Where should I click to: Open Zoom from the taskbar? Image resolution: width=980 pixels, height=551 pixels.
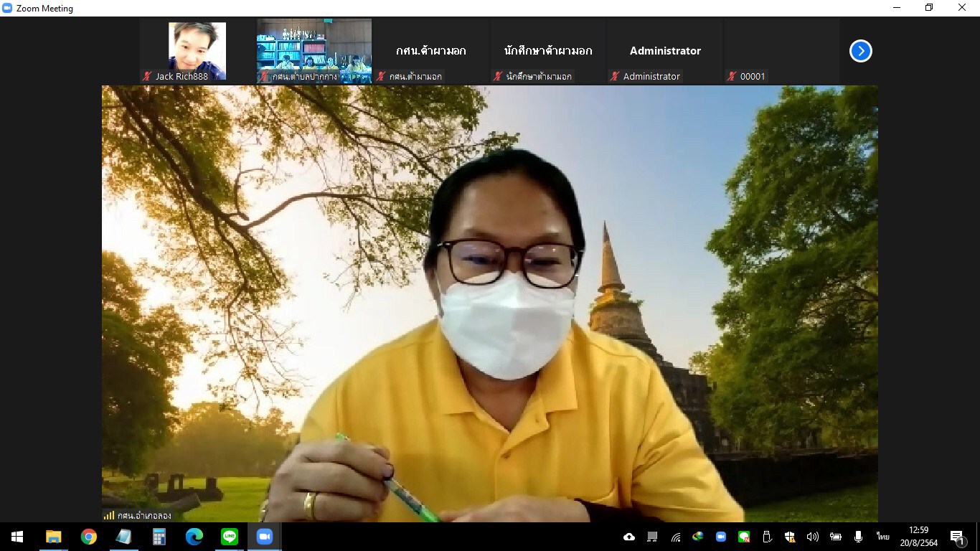(x=265, y=537)
